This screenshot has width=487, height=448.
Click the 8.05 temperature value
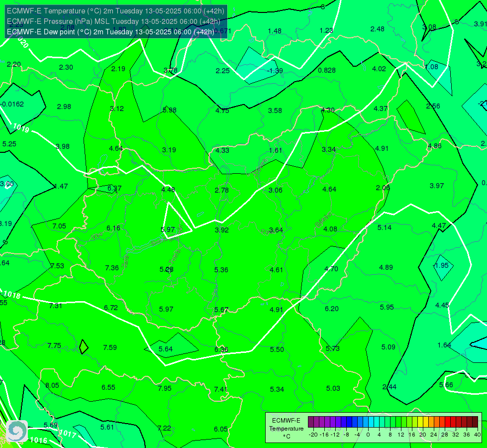[52, 385]
